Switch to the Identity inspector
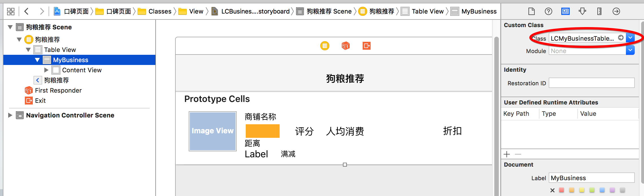644x196 pixels. point(565,11)
